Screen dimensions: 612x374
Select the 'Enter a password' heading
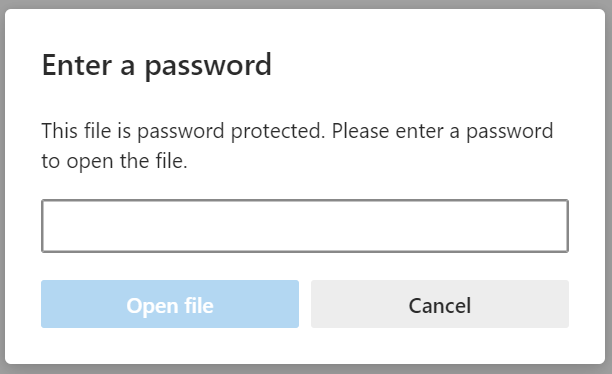coord(157,66)
